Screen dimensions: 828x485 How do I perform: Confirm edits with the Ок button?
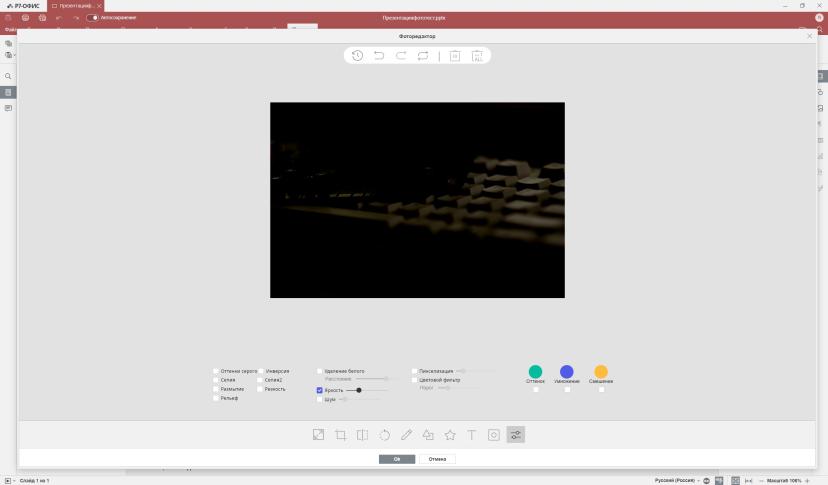(x=397, y=459)
